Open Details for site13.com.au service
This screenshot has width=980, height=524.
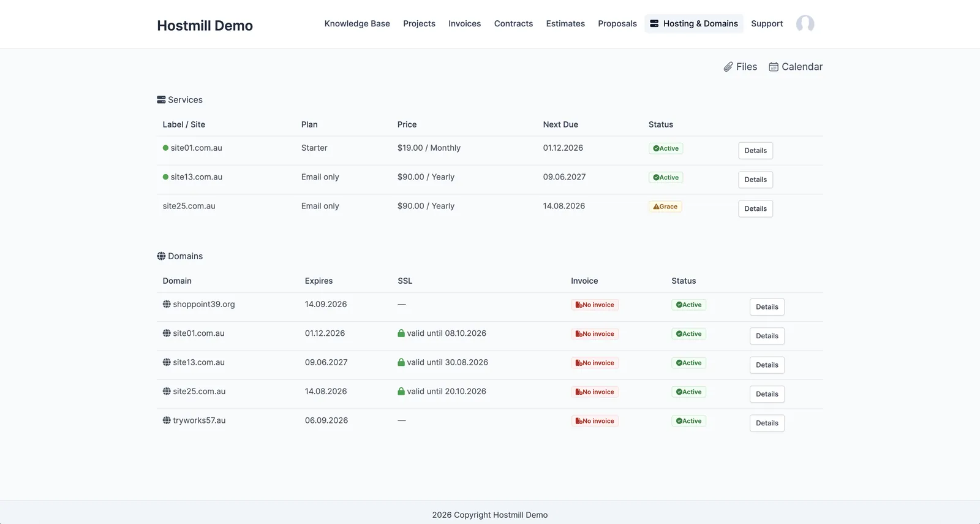[755, 180]
